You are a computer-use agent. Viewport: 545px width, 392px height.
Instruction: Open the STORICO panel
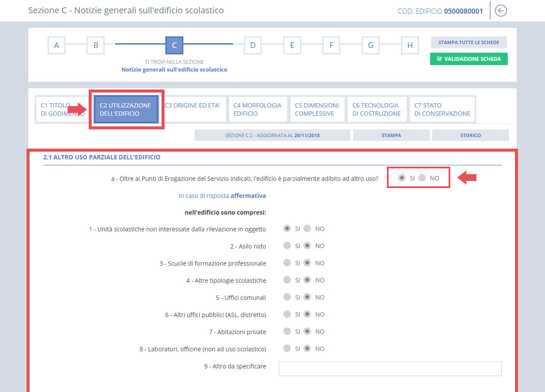[470, 135]
